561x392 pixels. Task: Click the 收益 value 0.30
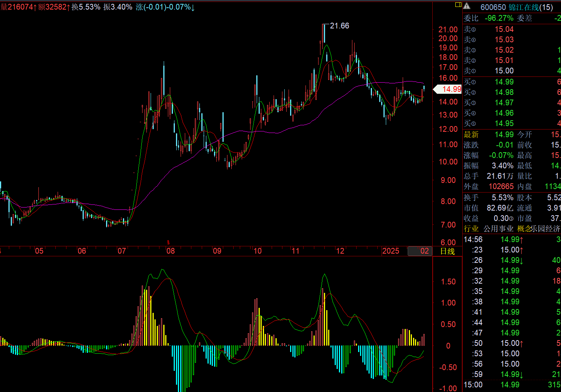point(504,218)
